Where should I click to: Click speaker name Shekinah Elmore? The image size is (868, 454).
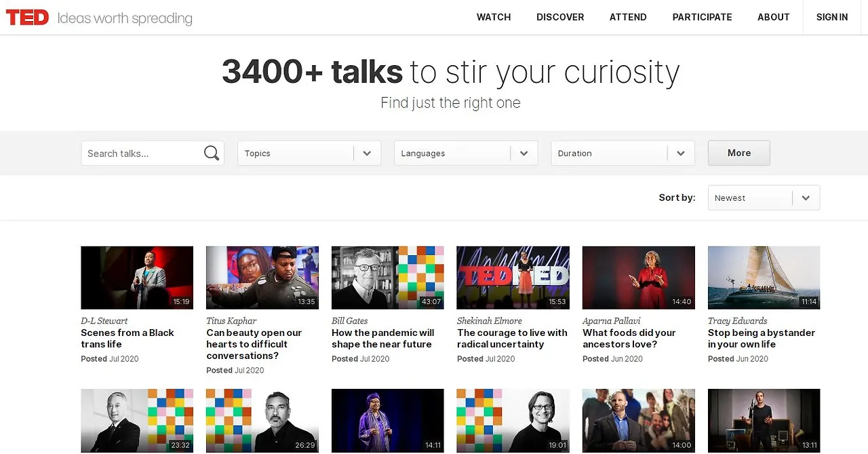pos(490,321)
